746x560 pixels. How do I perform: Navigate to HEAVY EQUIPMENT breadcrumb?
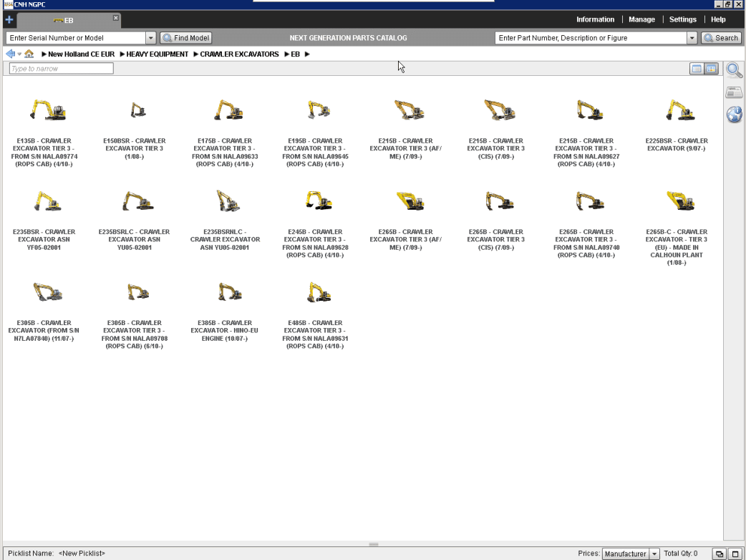157,54
